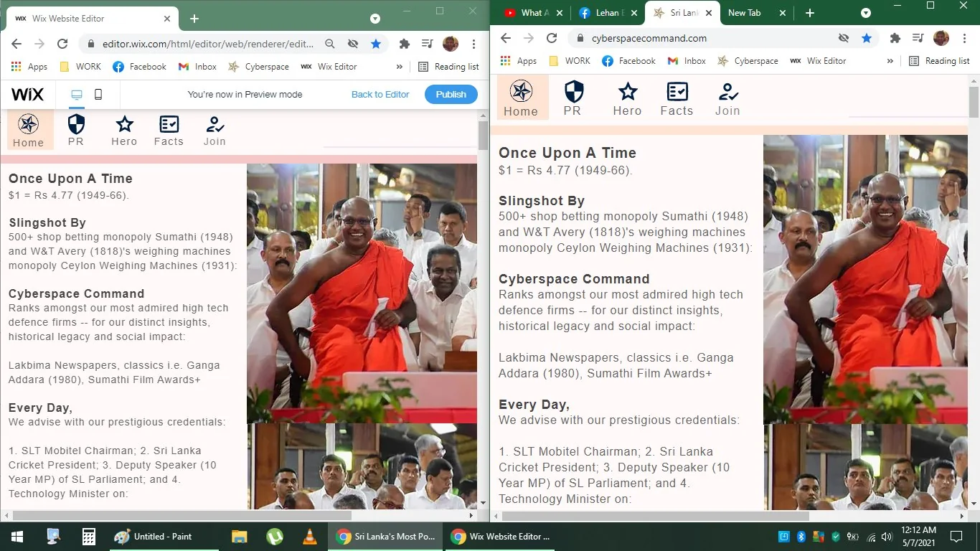Open media controls icon in Wix window
980x551 pixels.
[x=428, y=44]
